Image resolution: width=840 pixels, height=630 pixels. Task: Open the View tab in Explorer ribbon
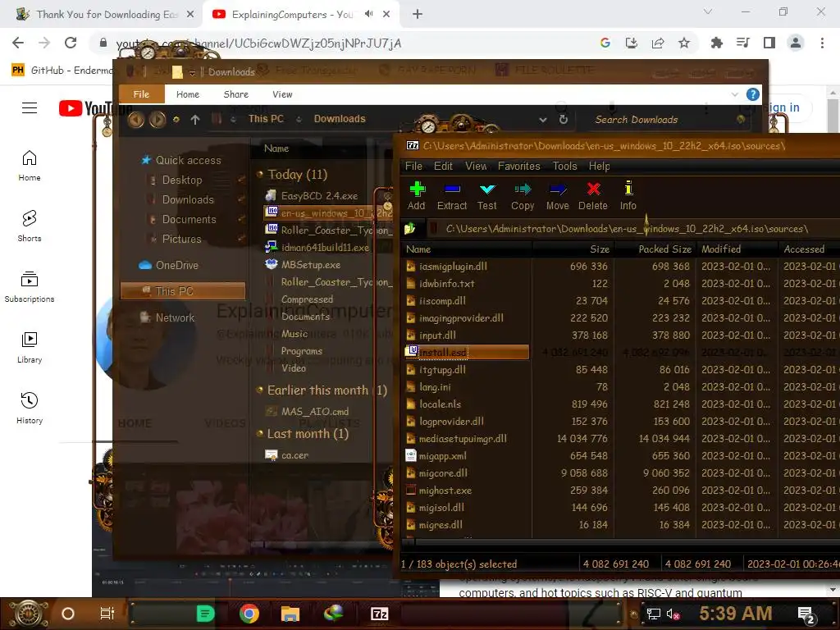[x=282, y=94]
